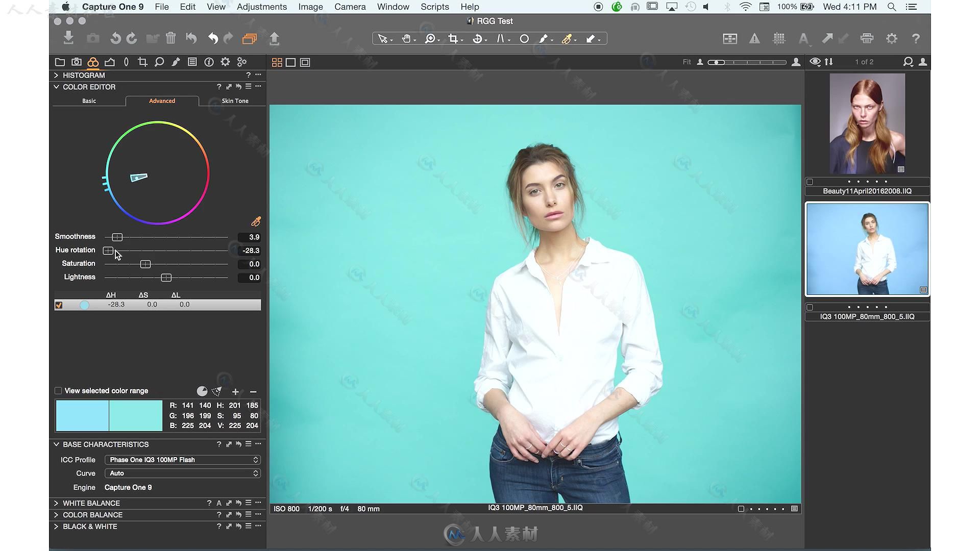Viewport: 980px width, 551px height.
Task: Click the Saturation slider handle
Action: coord(145,264)
